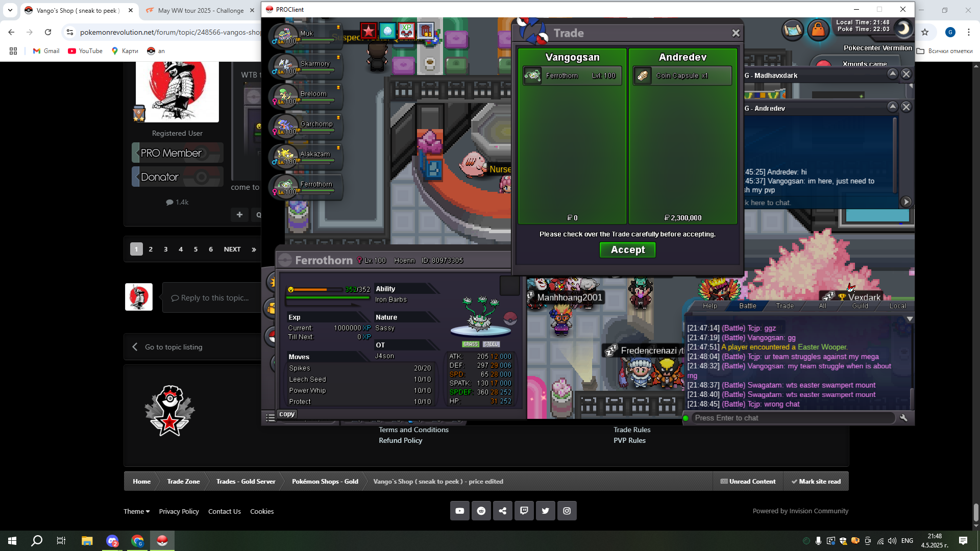Open Trade Zone breadcrumb
This screenshot has height=551, width=980.
tap(183, 481)
